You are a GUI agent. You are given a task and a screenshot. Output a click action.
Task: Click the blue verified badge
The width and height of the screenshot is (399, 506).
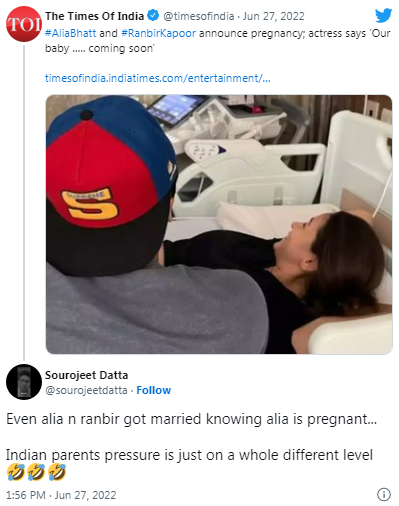pos(153,15)
